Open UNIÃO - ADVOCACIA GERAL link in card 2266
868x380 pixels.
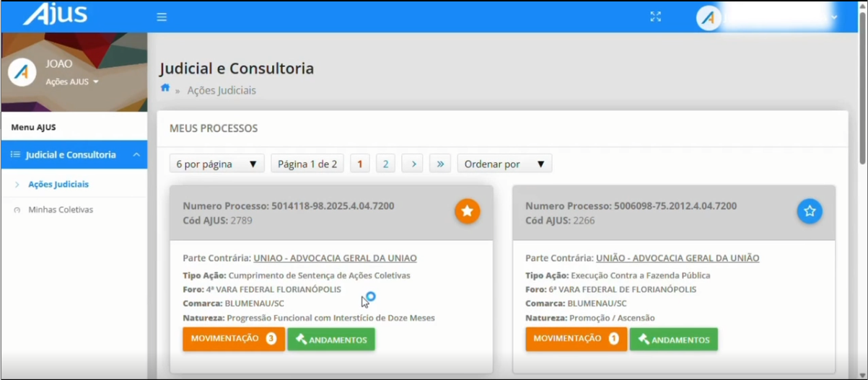[x=678, y=258]
